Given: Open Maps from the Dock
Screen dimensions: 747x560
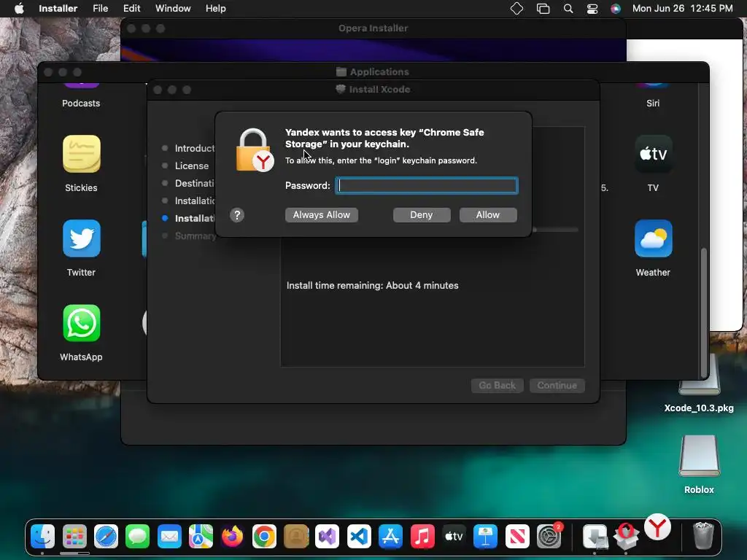Looking at the screenshot, I should click(x=201, y=537).
